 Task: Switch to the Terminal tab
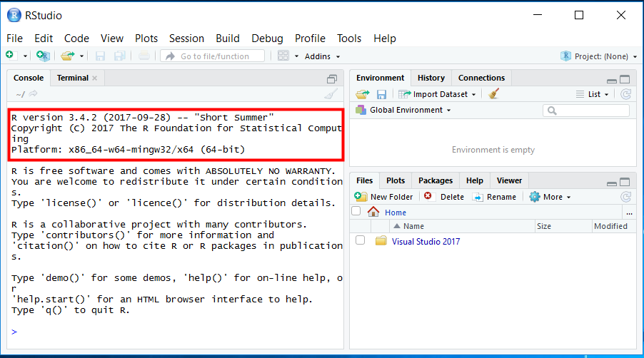[x=73, y=78]
